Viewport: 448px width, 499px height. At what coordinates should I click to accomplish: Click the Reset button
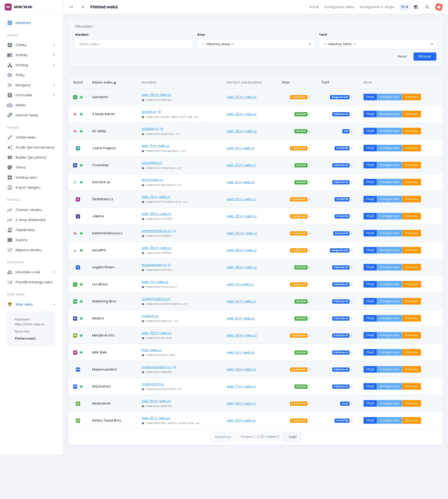point(402,57)
